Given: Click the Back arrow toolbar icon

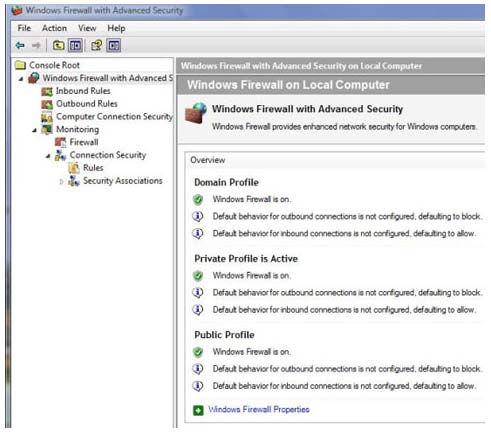Looking at the screenshot, I should click(x=20, y=45).
